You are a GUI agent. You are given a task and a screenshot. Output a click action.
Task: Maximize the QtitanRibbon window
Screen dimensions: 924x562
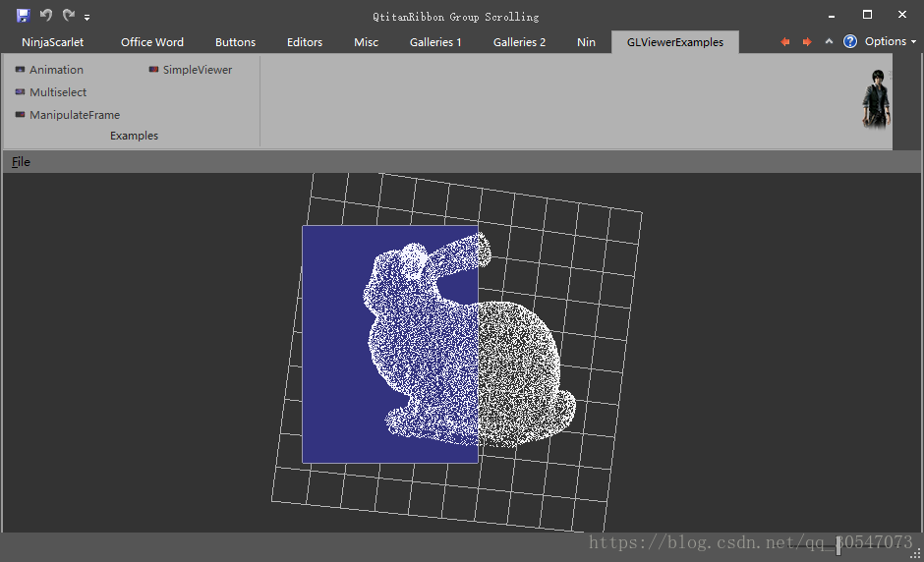coord(867,15)
